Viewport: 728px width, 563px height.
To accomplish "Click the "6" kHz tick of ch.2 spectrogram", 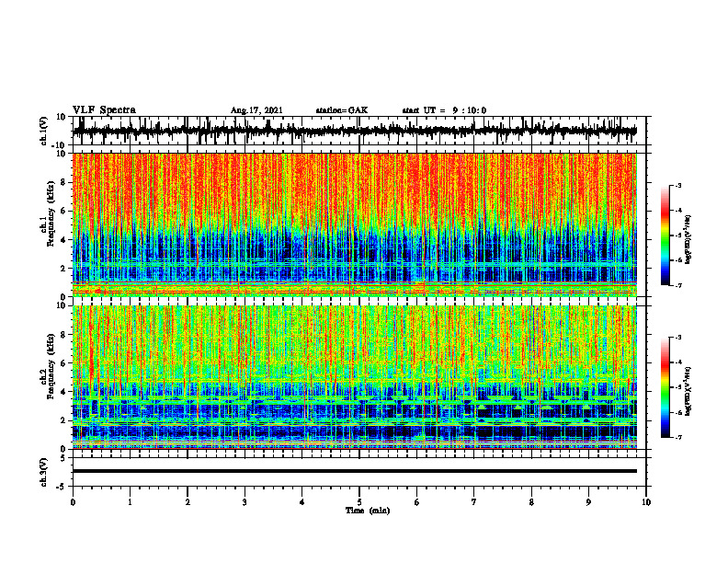I will pyautogui.click(x=63, y=363).
